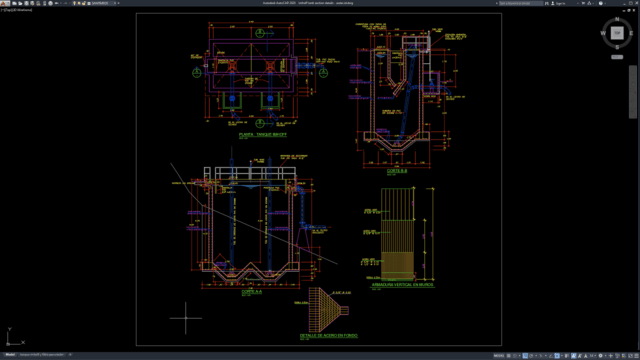The width and height of the screenshot is (640, 360).
Task: Switch to the tanque imhoff layout tab
Action: [x=42, y=355]
